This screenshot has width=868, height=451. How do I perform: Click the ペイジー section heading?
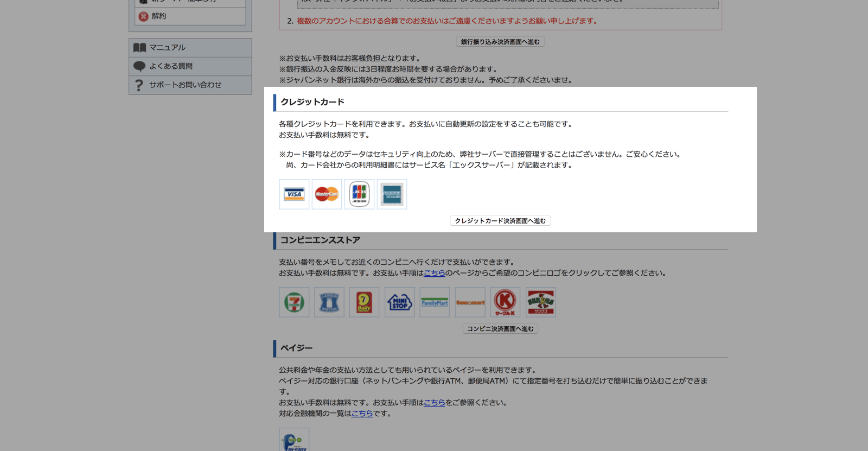point(296,348)
